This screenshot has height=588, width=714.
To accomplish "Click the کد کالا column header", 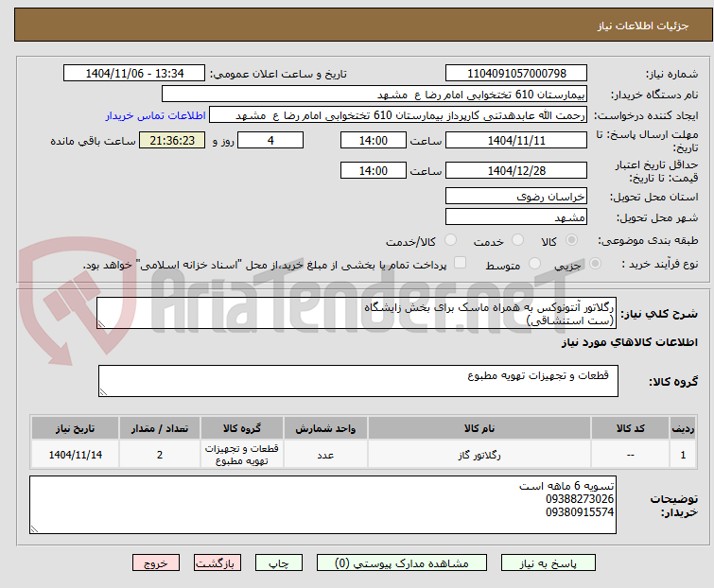I will (x=630, y=429).
